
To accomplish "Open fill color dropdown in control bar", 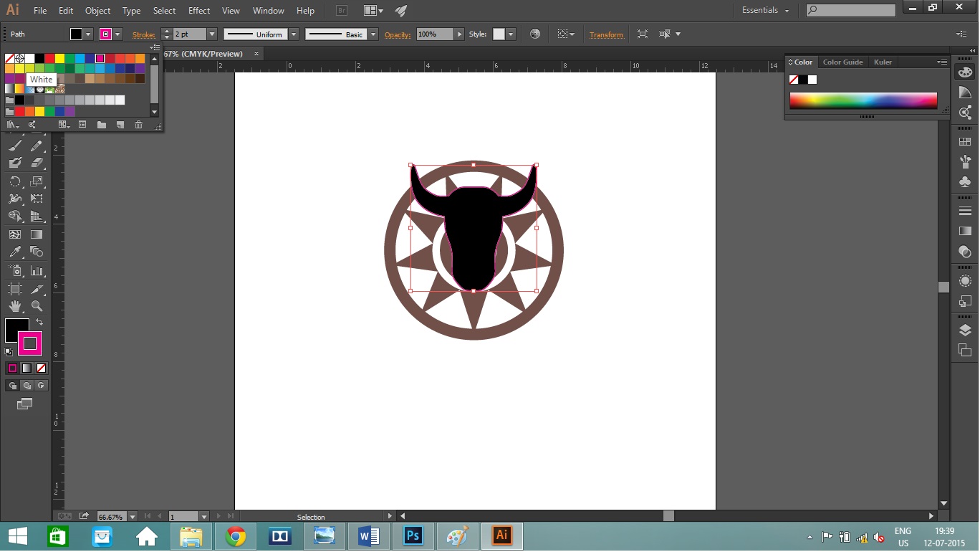I will click(x=89, y=34).
